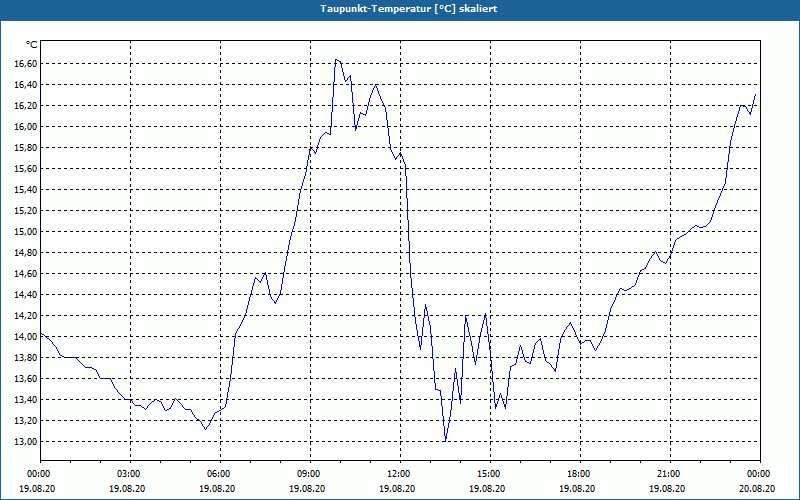This screenshot has height=500, width=800.
Task: Click the 21:00 time axis label
Action: (670, 474)
